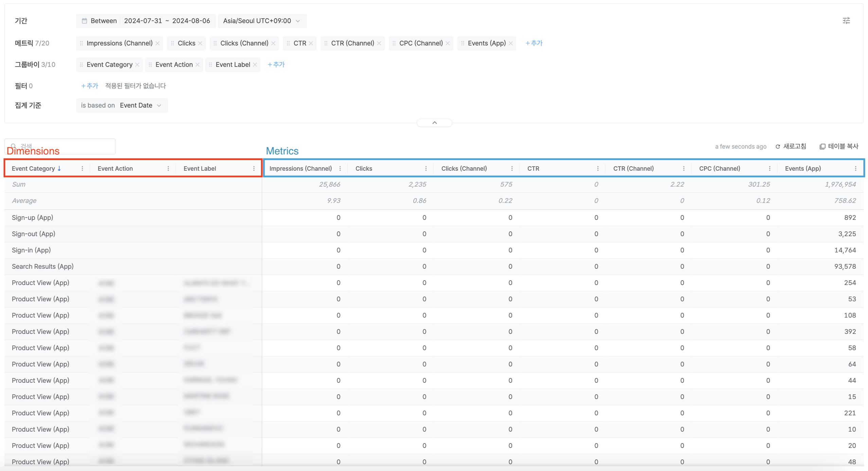The image size is (868, 471).
Task: Click the Product View row with 392 events
Action: point(434,332)
